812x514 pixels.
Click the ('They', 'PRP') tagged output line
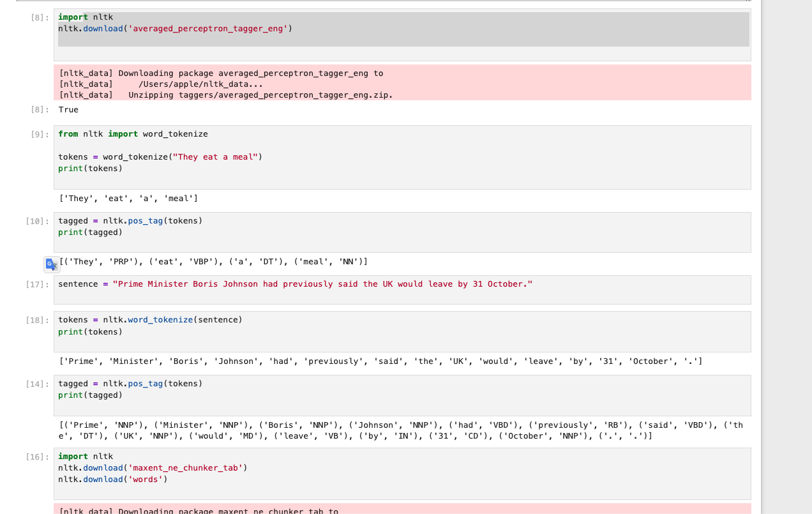[x=214, y=262]
